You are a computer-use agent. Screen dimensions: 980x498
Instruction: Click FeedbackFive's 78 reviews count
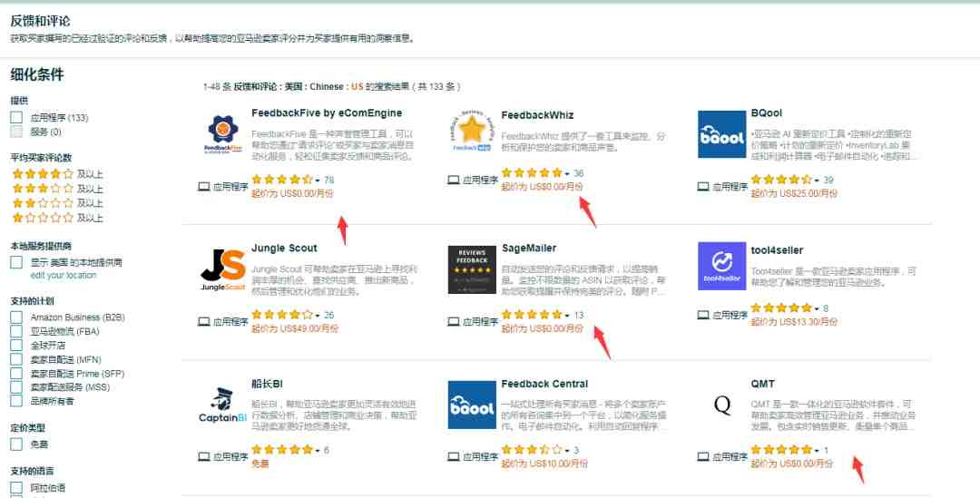[x=328, y=180]
